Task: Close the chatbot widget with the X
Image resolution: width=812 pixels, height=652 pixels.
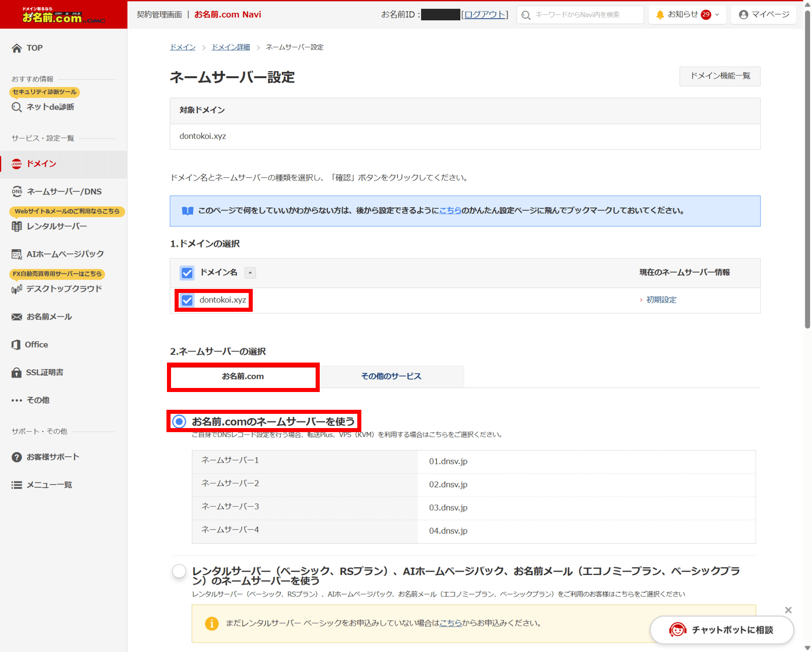Action: 788,610
